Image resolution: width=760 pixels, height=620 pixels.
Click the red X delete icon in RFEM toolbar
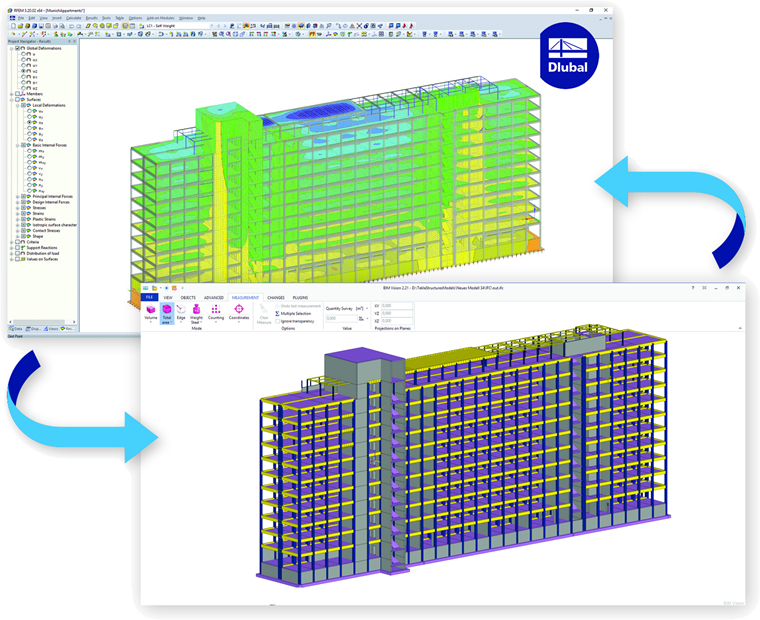359,26
